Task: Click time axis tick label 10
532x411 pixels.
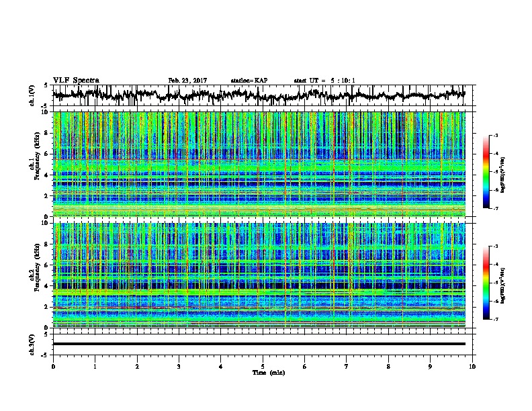Action: point(472,367)
